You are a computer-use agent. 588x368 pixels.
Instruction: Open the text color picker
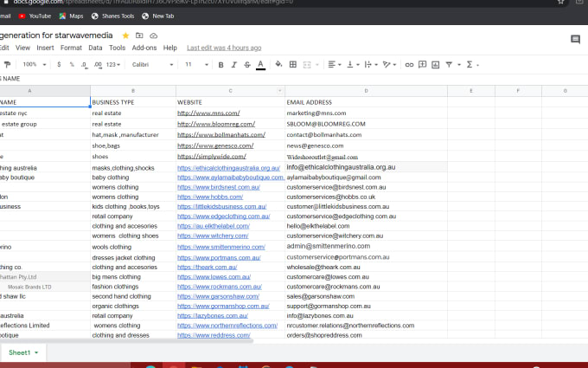260,65
